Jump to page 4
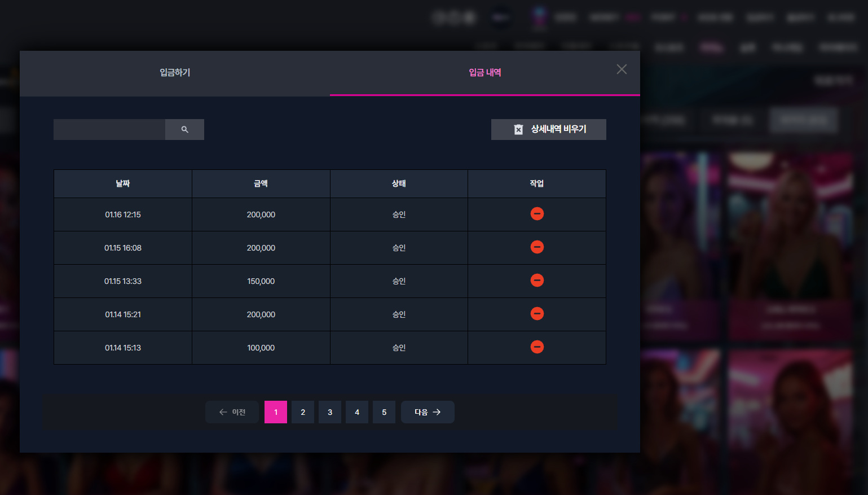868x495 pixels. 357,412
